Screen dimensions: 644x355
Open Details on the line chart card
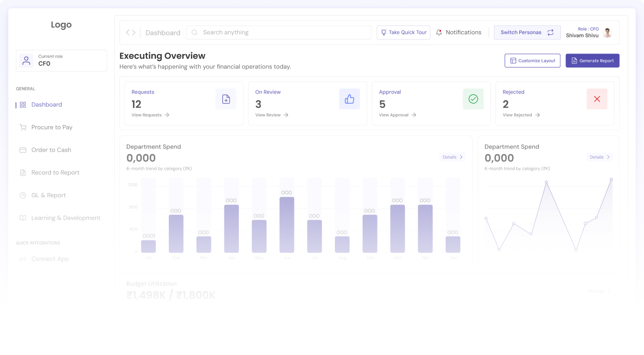(600, 157)
